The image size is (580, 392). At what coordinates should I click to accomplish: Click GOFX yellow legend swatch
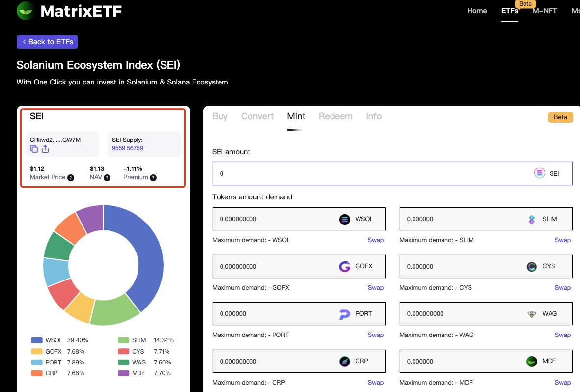pos(37,351)
